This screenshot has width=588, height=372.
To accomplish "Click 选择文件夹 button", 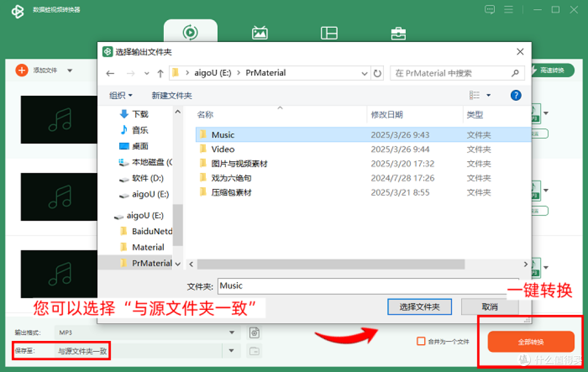I will tap(419, 307).
